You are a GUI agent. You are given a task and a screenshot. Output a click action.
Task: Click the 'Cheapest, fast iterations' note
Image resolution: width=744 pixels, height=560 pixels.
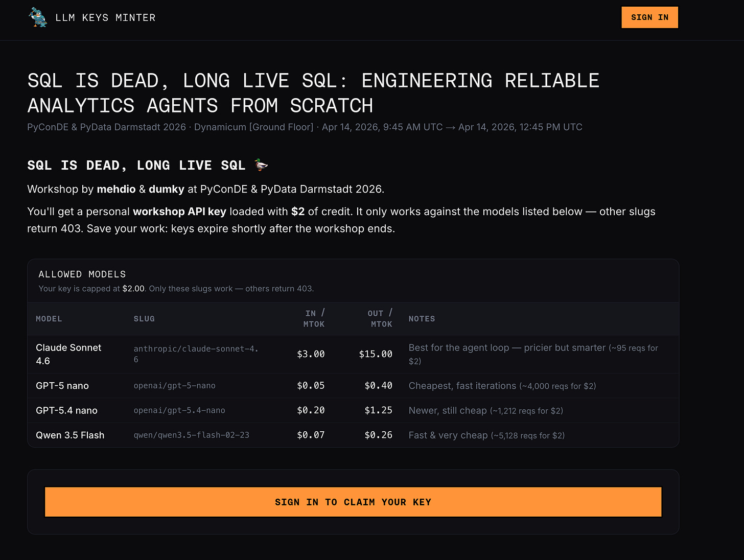[x=502, y=386]
